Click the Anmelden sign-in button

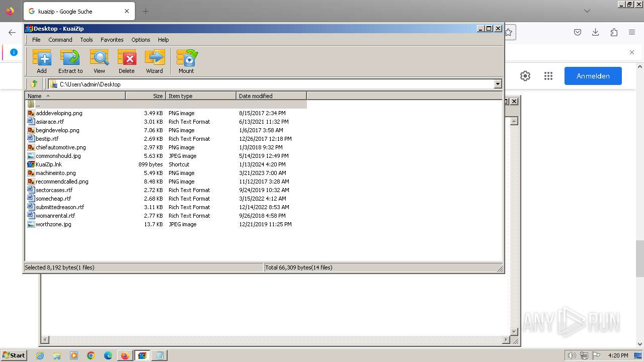pos(593,76)
